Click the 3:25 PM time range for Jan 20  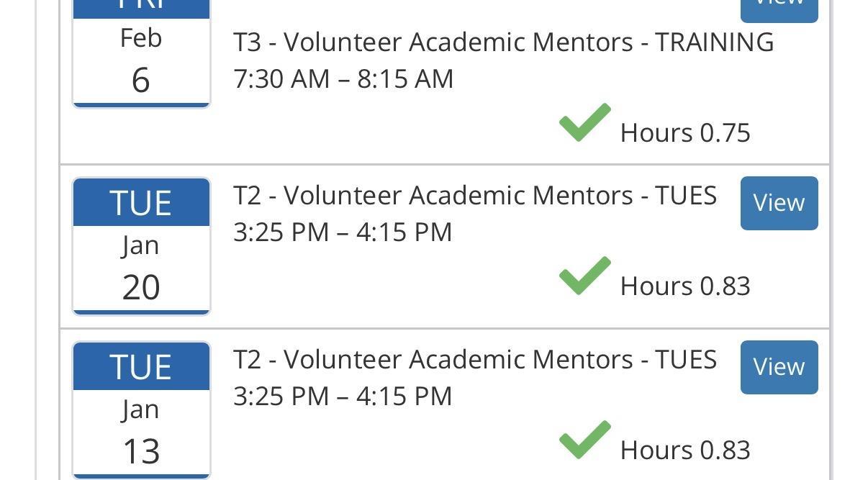tap(343, 232)
